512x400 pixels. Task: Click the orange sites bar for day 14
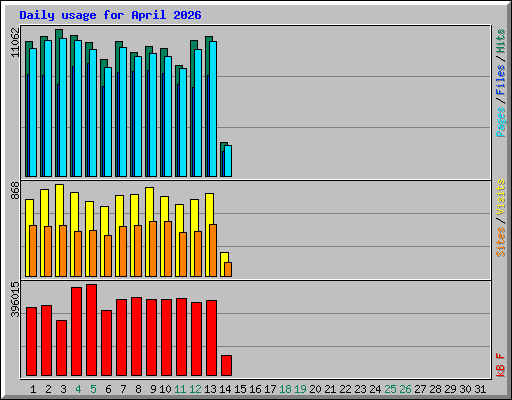pos(228,269)
